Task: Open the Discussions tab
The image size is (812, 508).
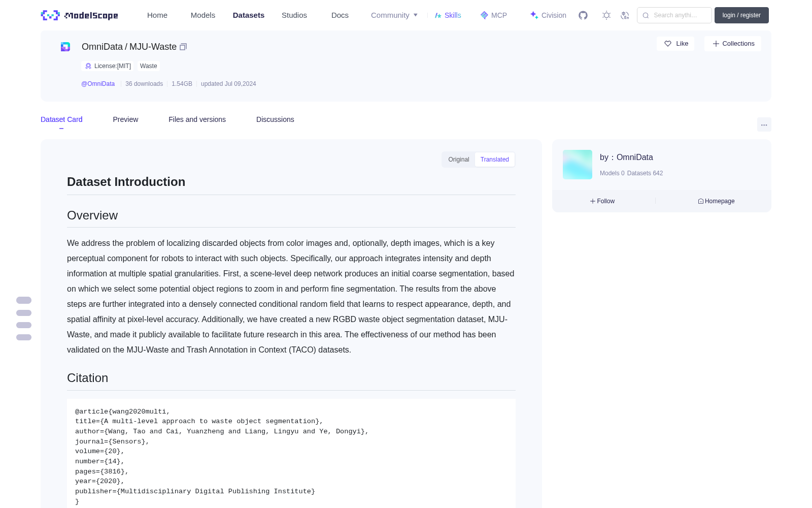Action: [275, 119]
